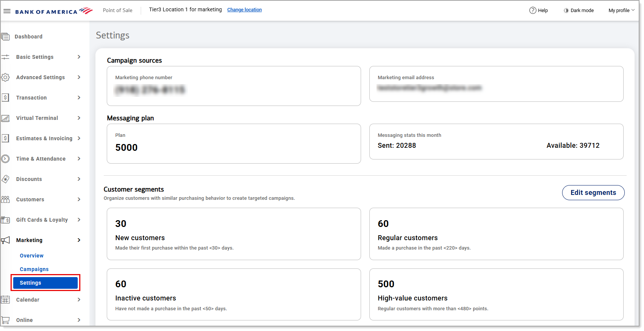
Task: Expand the Time & Attendance chevron
Action: 79,159
